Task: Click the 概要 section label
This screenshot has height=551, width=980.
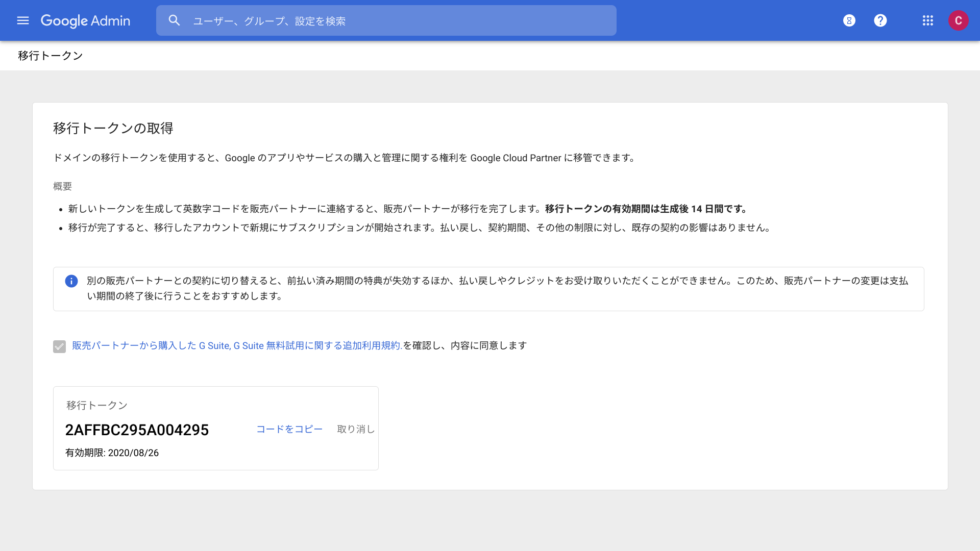Action: [x=62, y=186]
